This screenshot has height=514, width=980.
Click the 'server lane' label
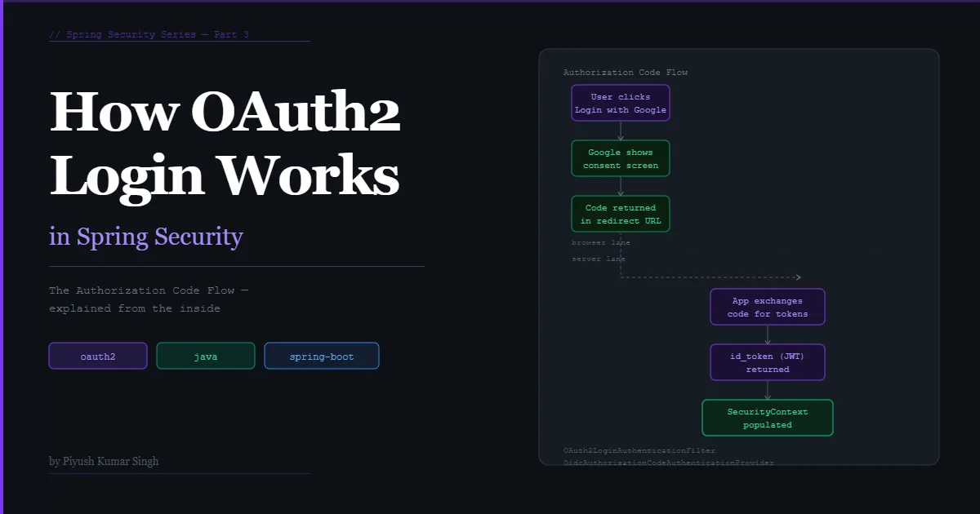[599, 259]
